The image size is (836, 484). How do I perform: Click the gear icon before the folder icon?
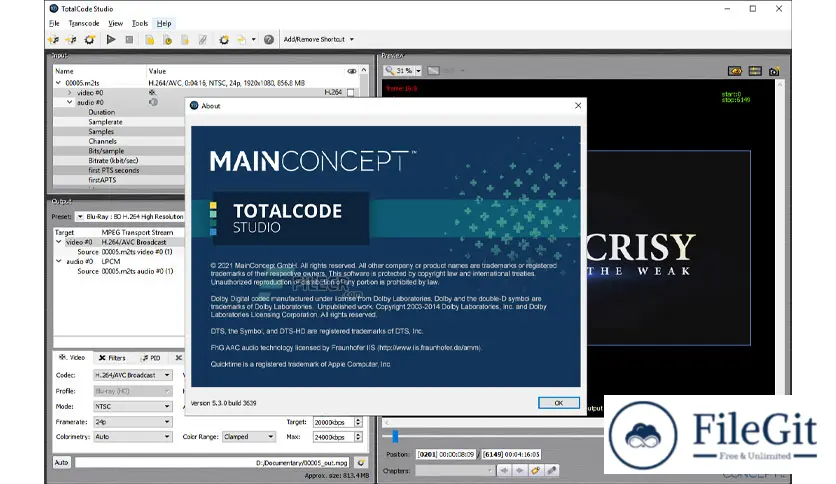pyautogui.click(x=224, y=40)
